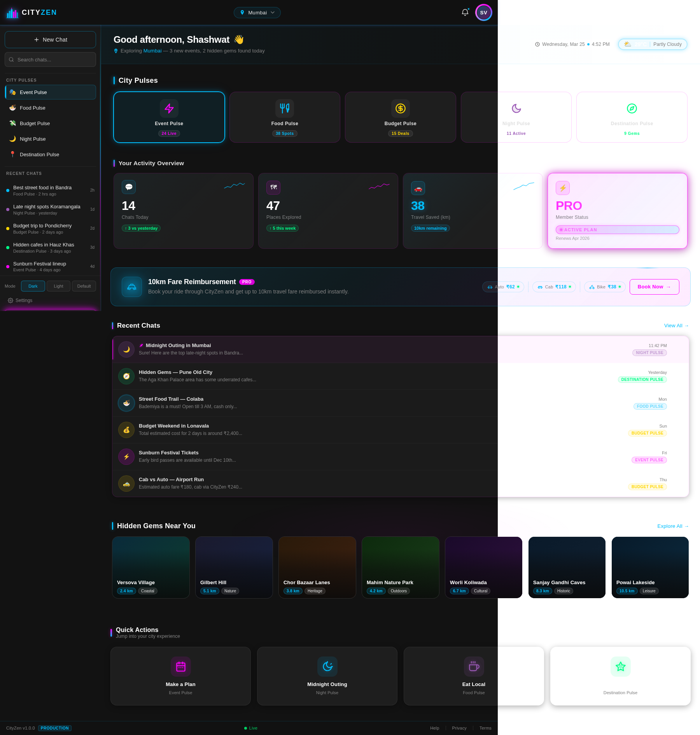This screenshot has height=735, width=700.
Task: Select Default mode option
Action: point(84,286)
